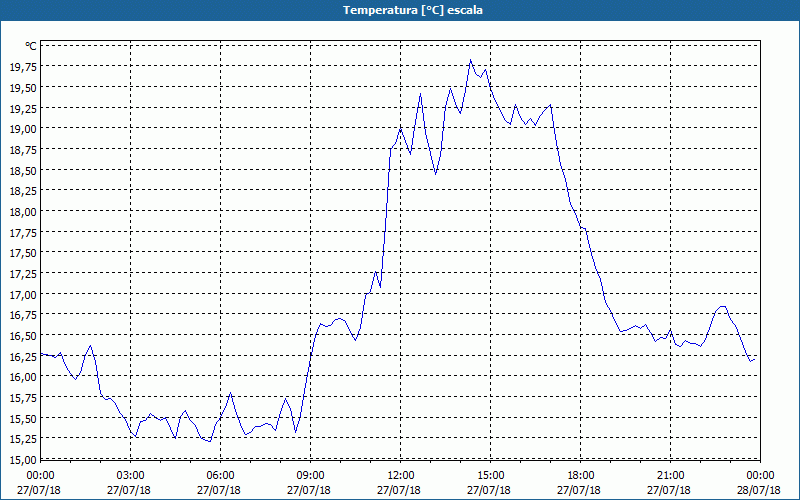Pick the 18,75 y-axis tick label

(23, 149)
